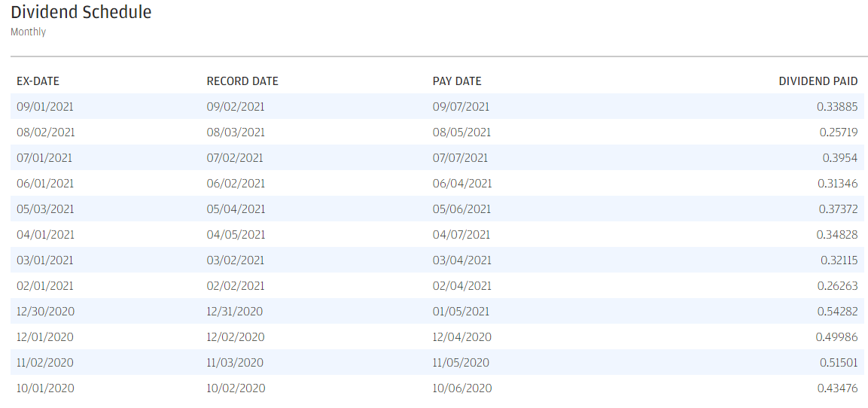
Task: Select record date 04/05/2021
Action: tap(236, 235)
